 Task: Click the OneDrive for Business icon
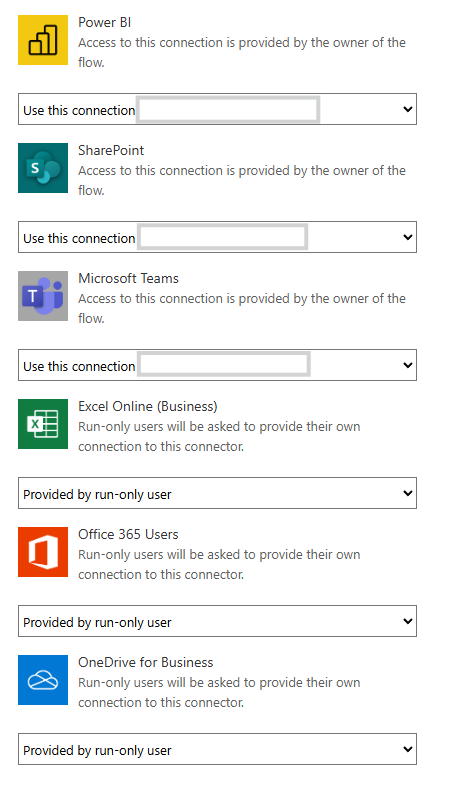[x=43, y=680]
